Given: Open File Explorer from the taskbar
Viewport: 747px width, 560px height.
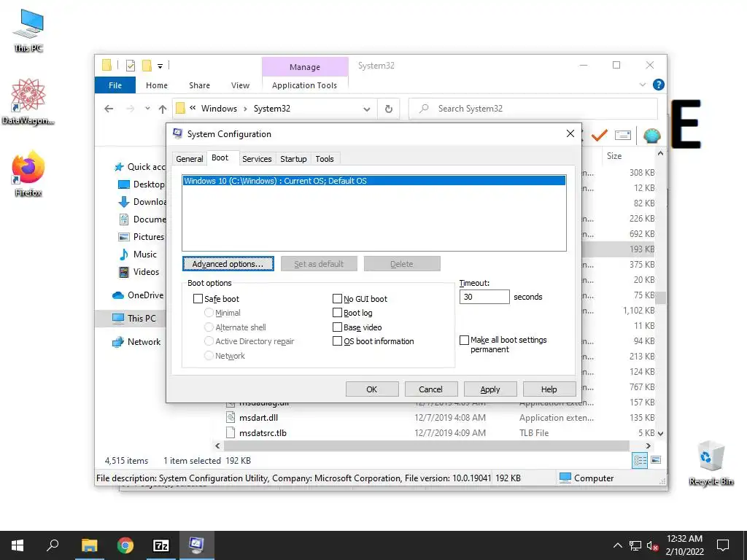Looking at the screenshot, I should (89, 545).
